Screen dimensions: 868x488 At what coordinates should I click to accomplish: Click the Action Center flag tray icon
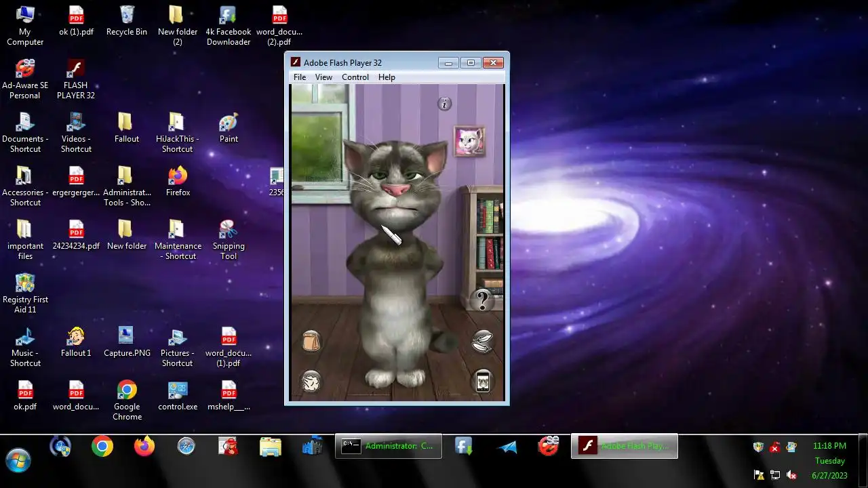[759, 475]
